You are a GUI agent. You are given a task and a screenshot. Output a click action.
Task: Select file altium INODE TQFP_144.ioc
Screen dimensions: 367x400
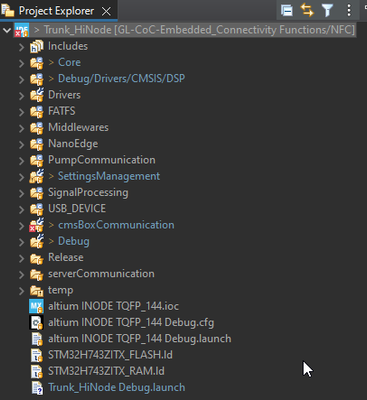(x=113, y=306)
